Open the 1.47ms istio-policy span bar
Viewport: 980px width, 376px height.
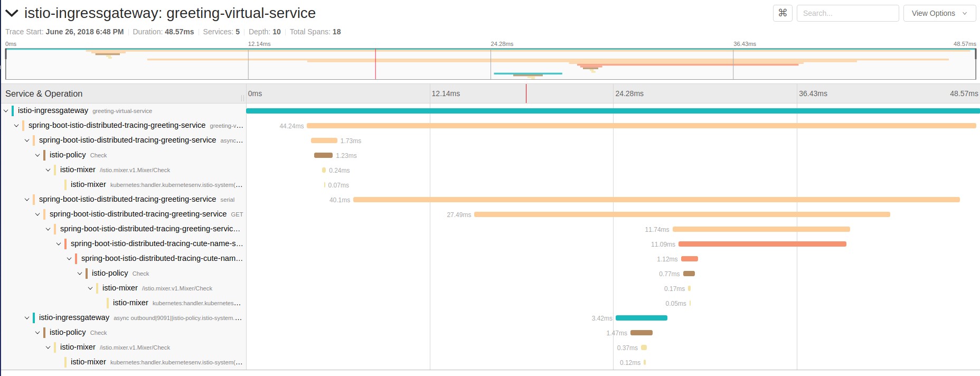tap(642, 333)
